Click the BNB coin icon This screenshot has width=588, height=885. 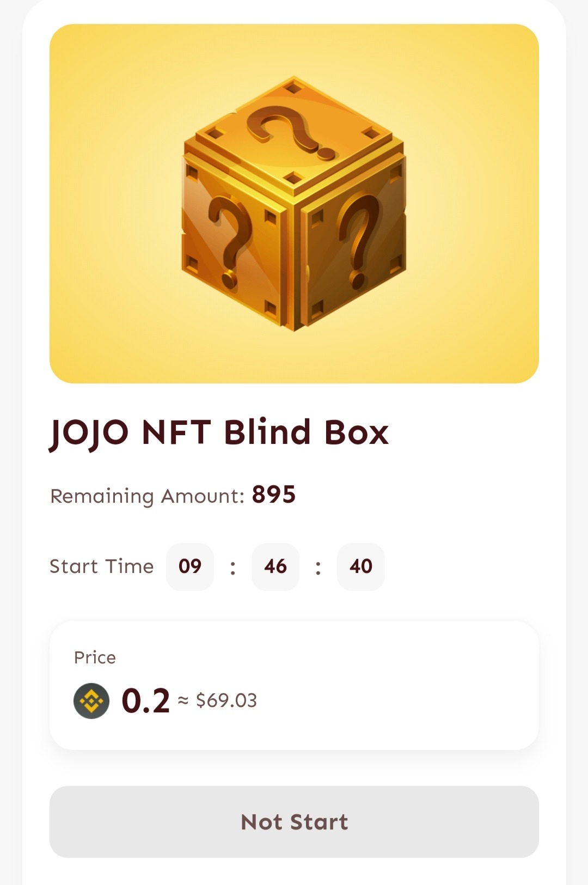pyautogui.click(x=91, y=700)
